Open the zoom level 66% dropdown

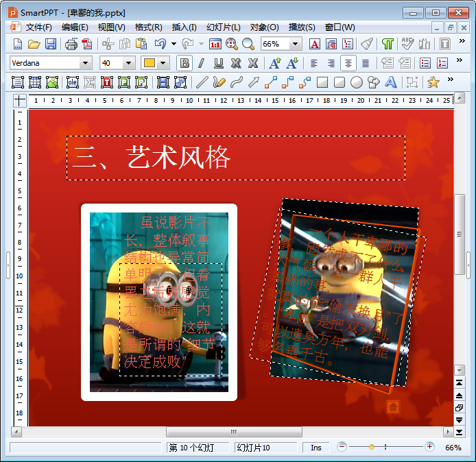296,44
